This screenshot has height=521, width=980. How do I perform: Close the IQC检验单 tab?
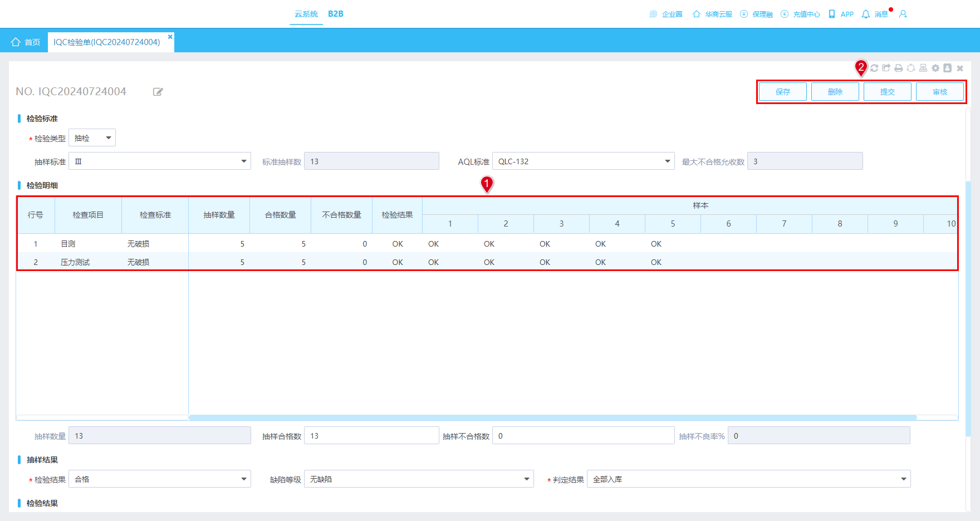click(x=170, y=37)
